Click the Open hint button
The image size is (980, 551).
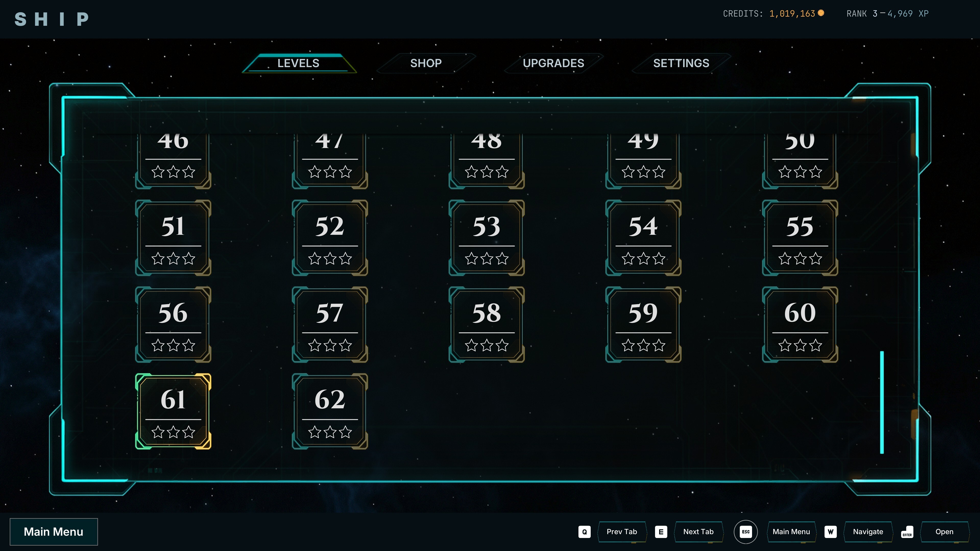(944, 532)
